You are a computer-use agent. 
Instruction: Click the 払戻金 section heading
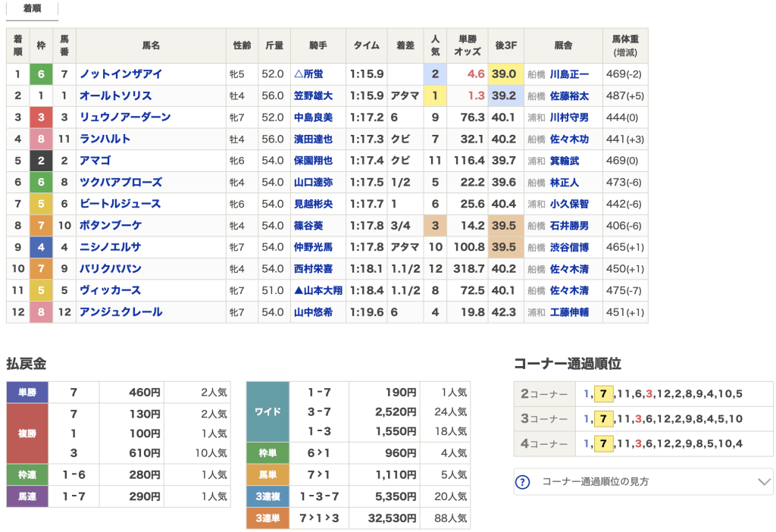click(x=27, y=364)
